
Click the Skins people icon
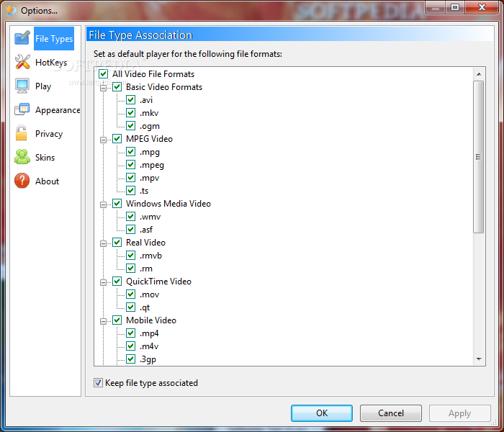22,157
